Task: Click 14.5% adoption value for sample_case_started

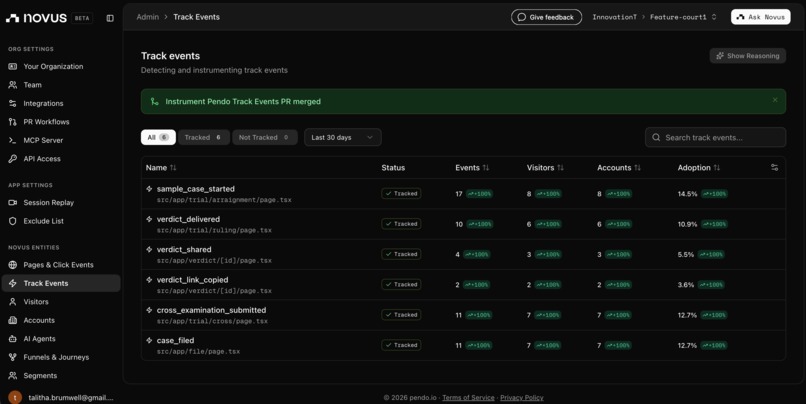Action: 687,194
